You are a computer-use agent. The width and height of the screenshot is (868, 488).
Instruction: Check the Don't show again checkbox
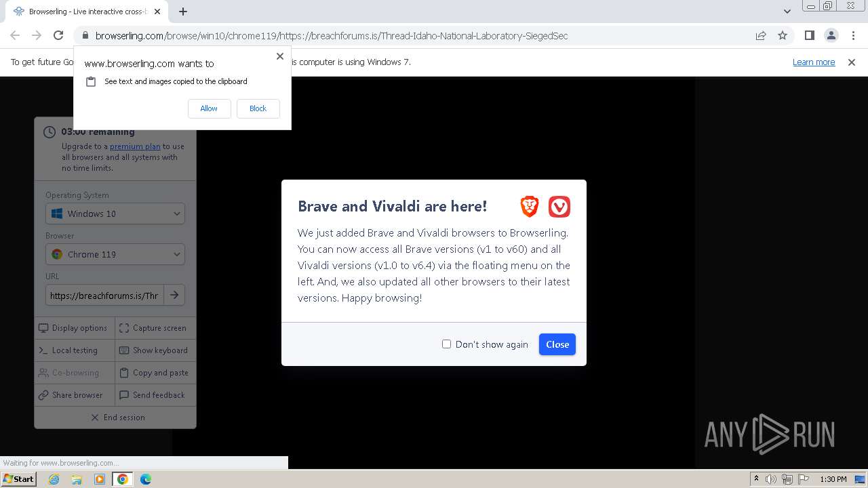coord(446,344)
